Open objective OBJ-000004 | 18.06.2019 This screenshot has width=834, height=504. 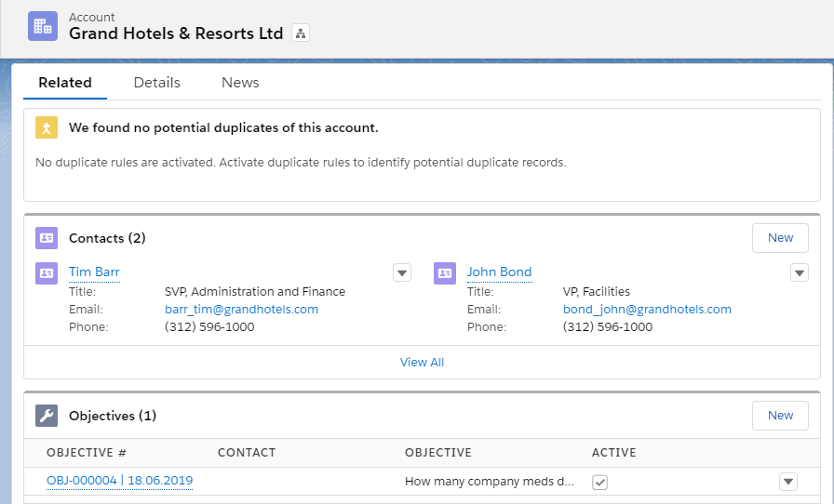pos(119,481)
